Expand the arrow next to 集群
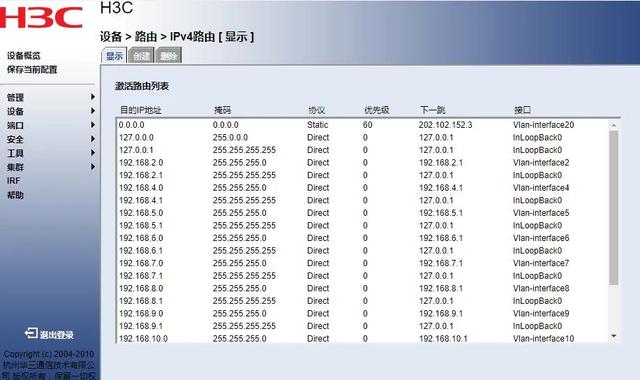Viewport: 640px width, 380px height. (x=93, y=167)
